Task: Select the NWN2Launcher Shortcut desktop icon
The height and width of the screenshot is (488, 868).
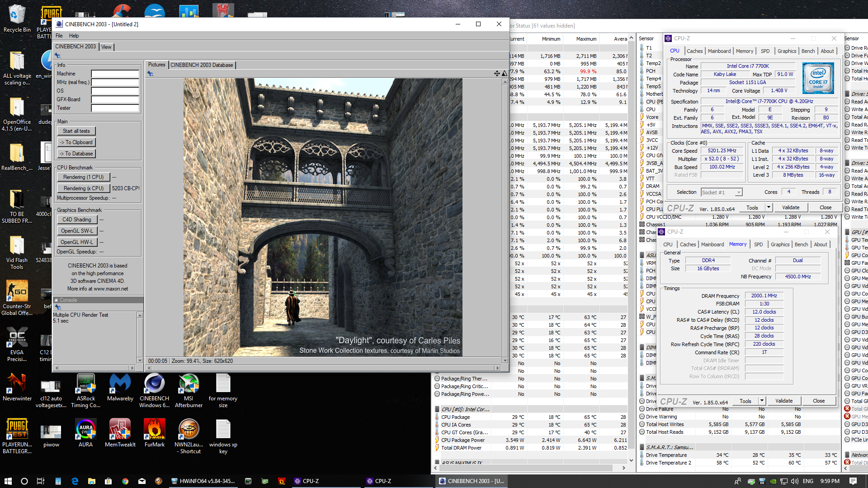Action: [x=189, y=436]
